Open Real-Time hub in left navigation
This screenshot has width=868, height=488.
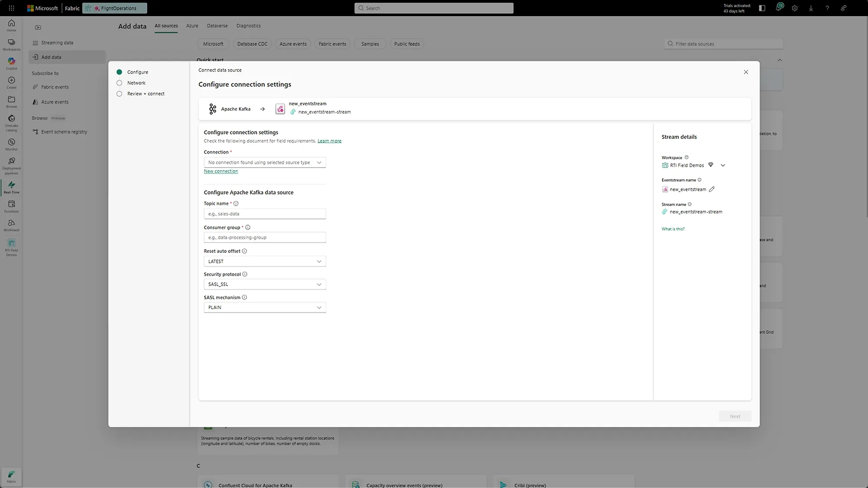[11, 187]
